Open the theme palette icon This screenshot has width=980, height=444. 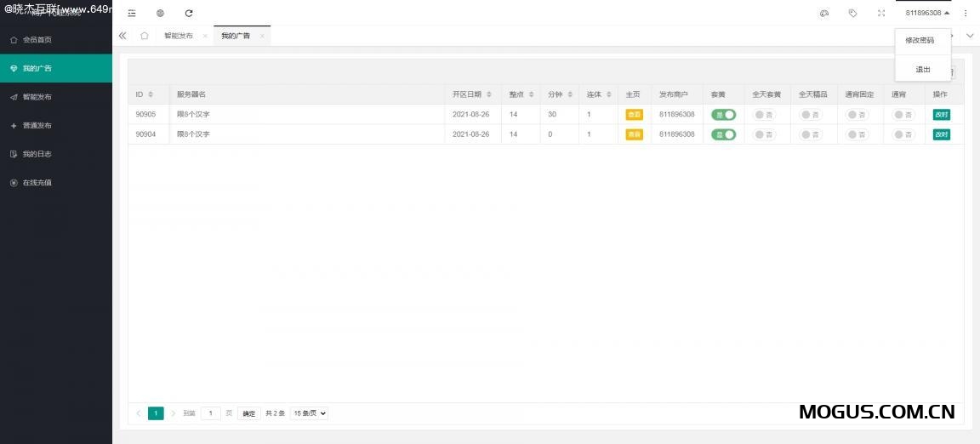[x=823, y=13]
